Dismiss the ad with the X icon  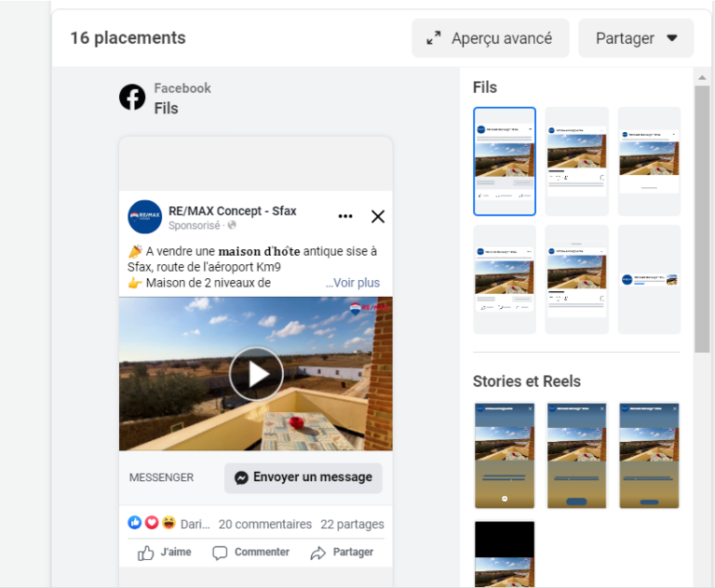(378, 217)
